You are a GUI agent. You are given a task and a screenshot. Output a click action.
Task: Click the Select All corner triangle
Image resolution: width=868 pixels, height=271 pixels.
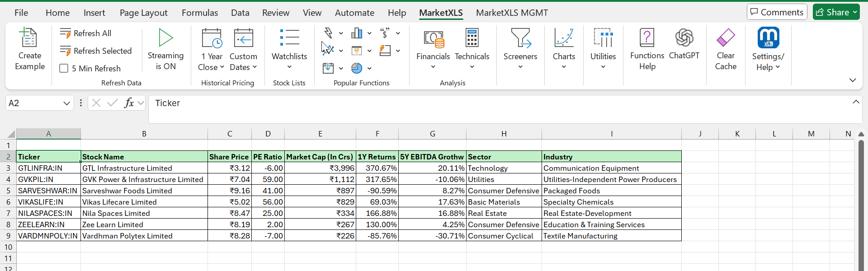click(x=11, y=134)
